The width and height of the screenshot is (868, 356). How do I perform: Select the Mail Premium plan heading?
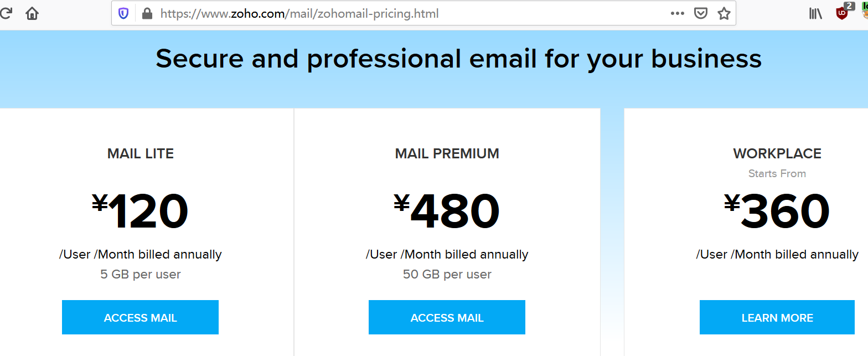(x=447, y=153)
